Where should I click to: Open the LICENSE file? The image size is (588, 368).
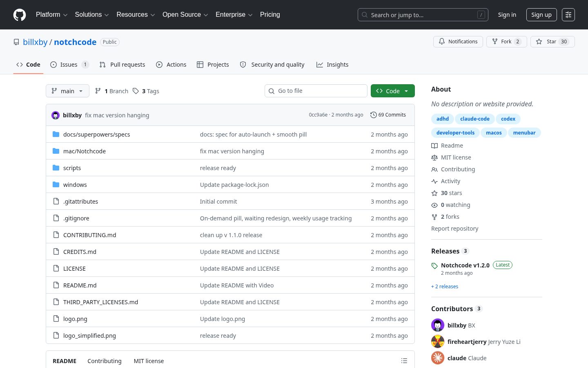[74, 269]
